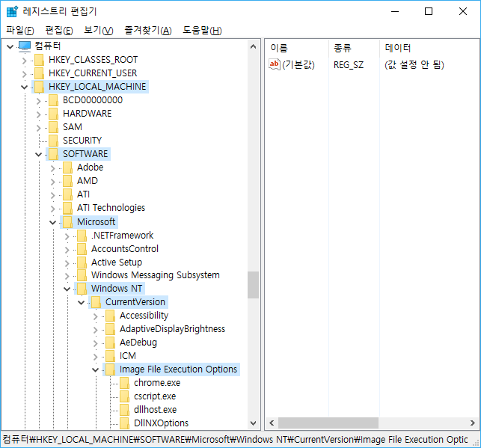Collapse the HKEY_LOCAL_MACHINE node

[24, 88]
